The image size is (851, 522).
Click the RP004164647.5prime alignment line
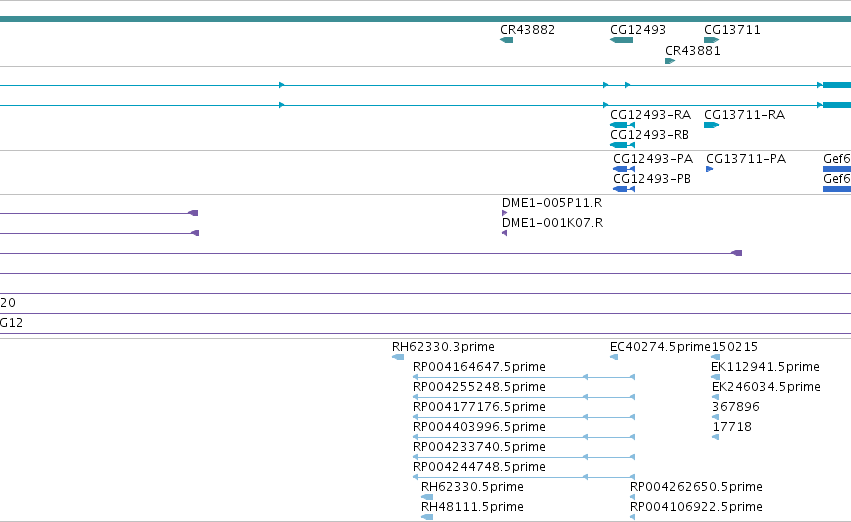tap(524, 377)
